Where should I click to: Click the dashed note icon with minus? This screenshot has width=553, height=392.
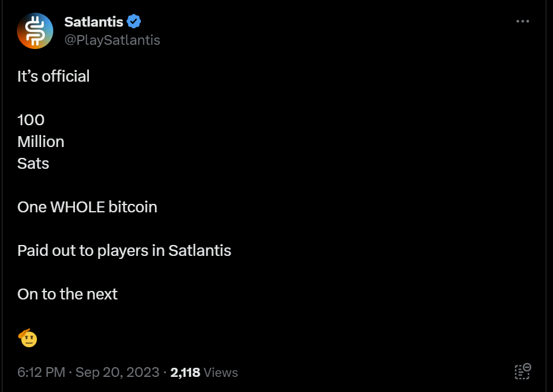(523, 371)
